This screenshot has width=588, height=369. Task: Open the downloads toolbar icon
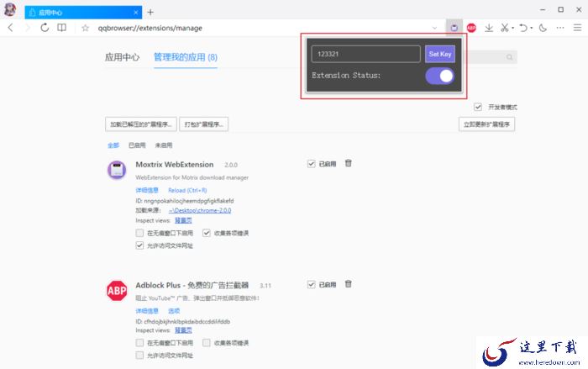tap(489, 28)
